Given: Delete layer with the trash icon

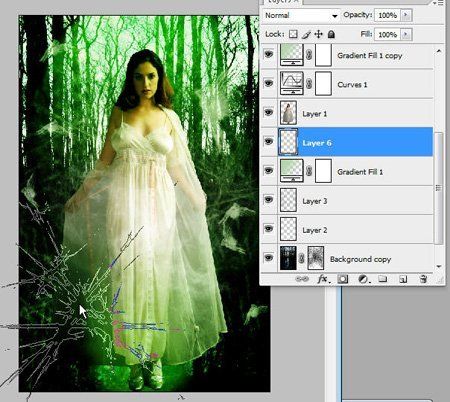Looking at the screenshot, I should pos(423,279).
